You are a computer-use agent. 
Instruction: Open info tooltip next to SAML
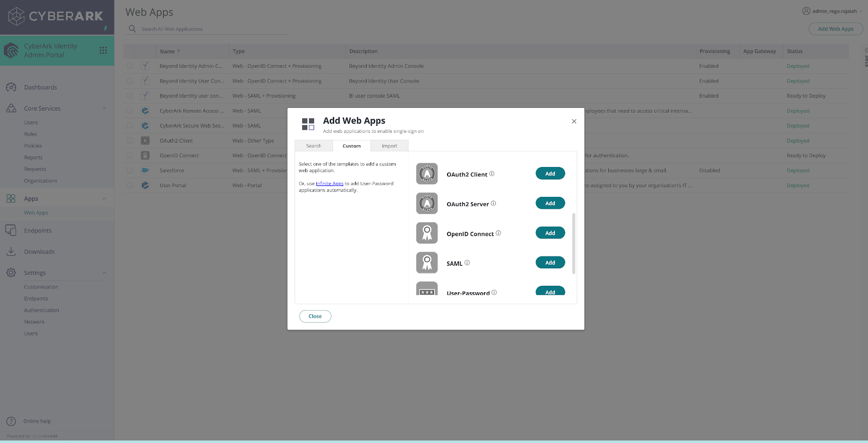467,262
